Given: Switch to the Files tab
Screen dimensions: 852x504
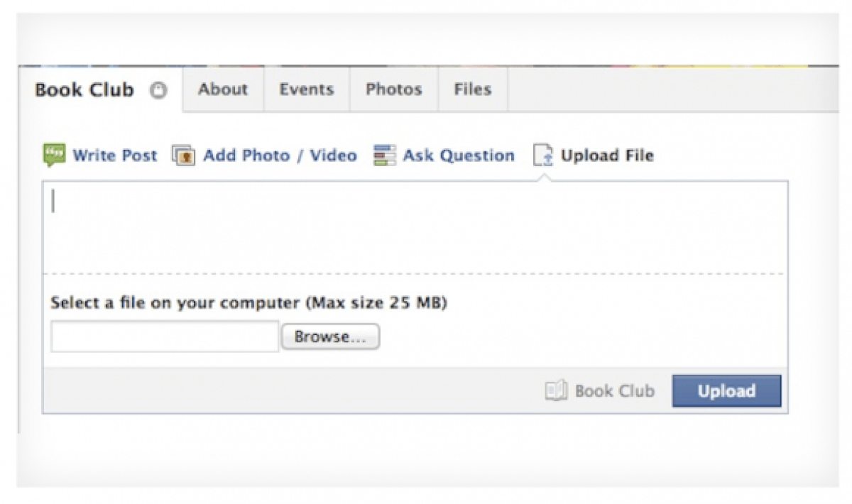Looking at the screenshot, I should [x=472, y=89].
